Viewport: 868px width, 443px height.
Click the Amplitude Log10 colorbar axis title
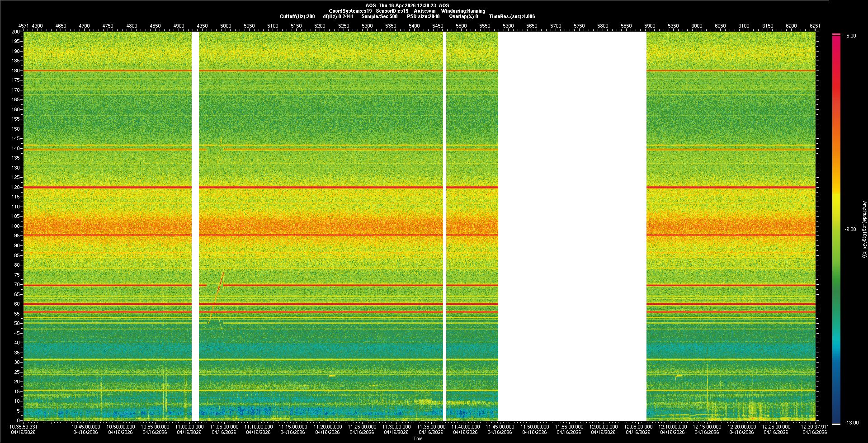[864, 229]
